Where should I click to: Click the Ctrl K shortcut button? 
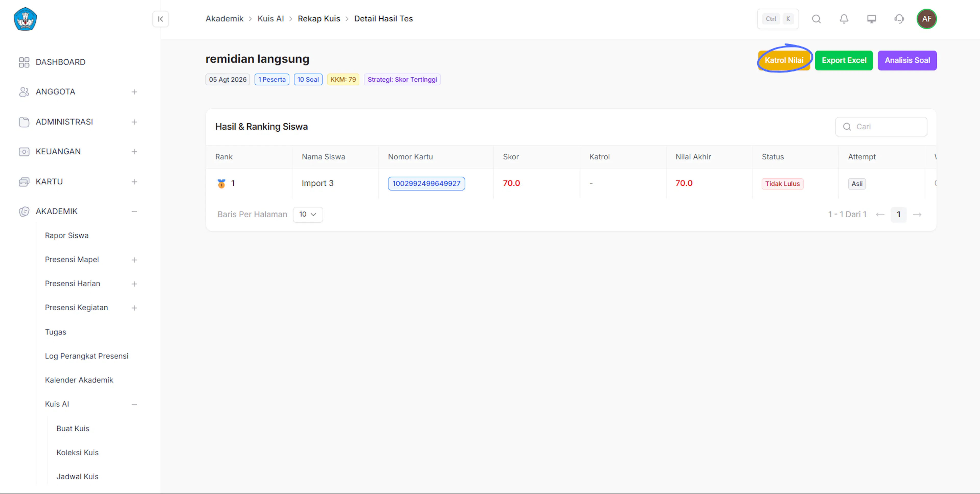coord(778,19)
